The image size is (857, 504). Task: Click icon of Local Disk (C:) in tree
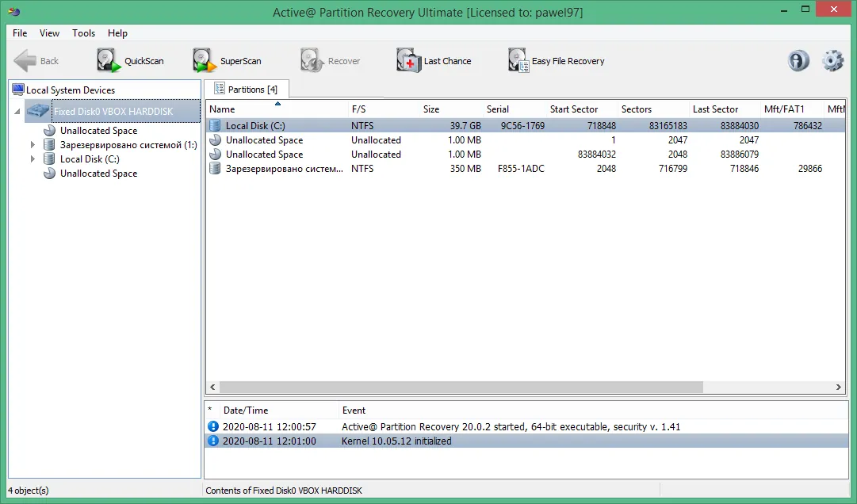coord(49,159)
